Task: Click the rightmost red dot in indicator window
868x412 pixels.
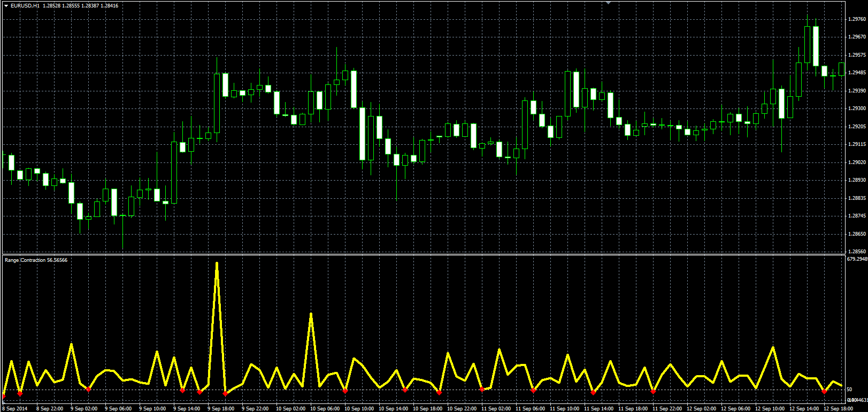Action: pyautogui.click(x=824, y=392)
